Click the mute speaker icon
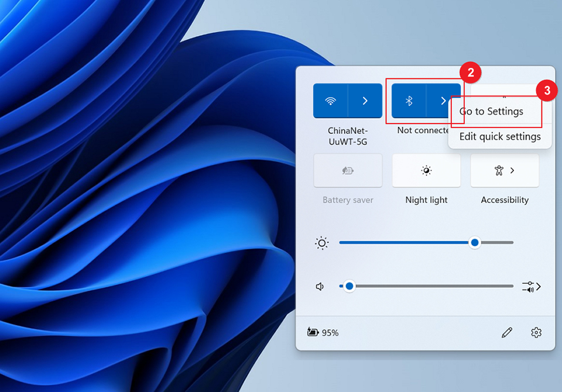Viewport: 562px width, 392px height. pos(320,286)
